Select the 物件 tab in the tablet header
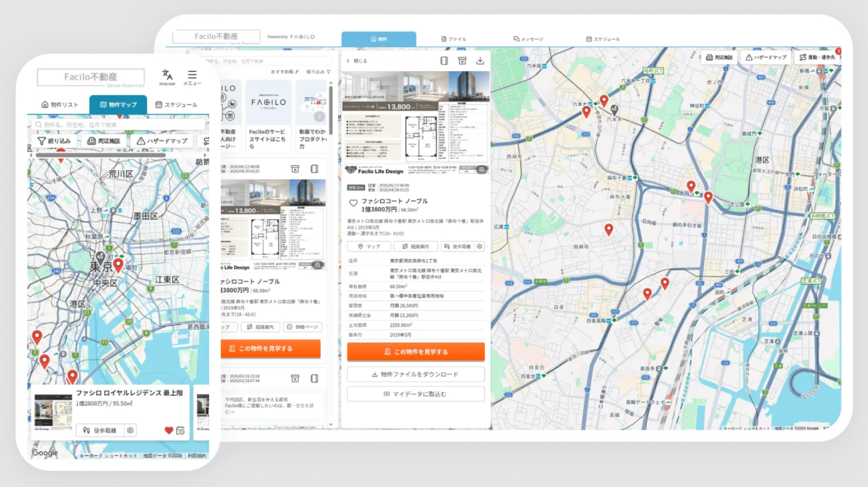 tap(379, 39)
